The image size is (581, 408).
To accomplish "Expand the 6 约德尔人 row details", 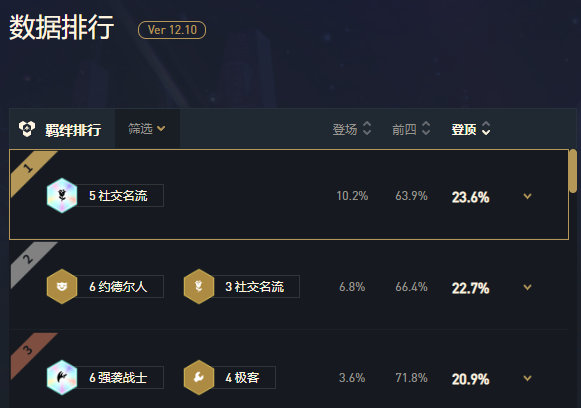I will coord(527,287).
